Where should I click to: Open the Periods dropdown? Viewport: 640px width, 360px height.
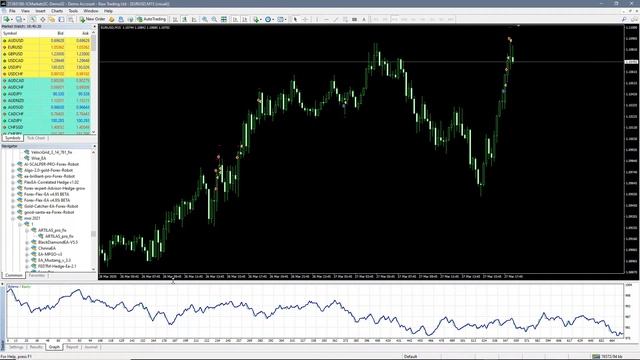pos(269,19)
